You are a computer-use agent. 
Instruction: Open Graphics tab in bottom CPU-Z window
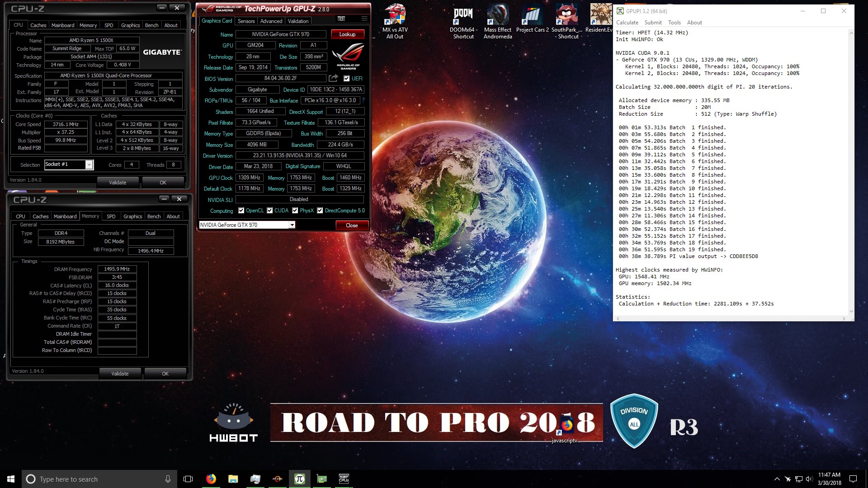[133, 216]
